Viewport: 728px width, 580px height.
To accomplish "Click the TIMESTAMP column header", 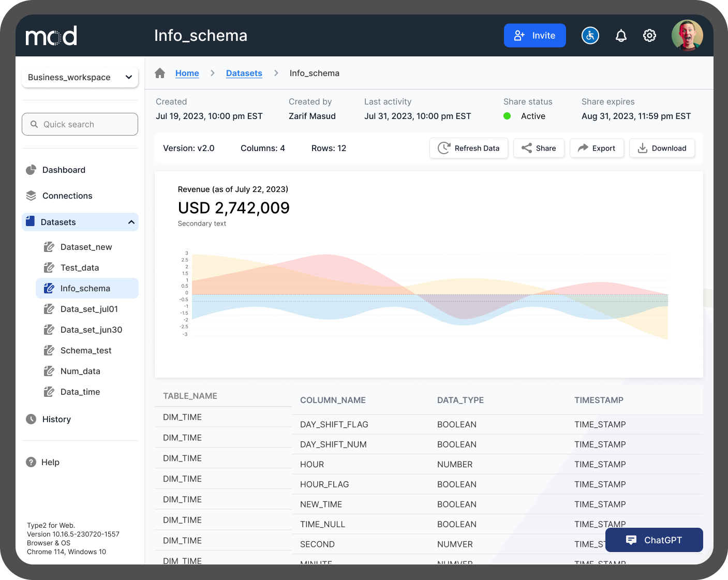I will point(599,400).
